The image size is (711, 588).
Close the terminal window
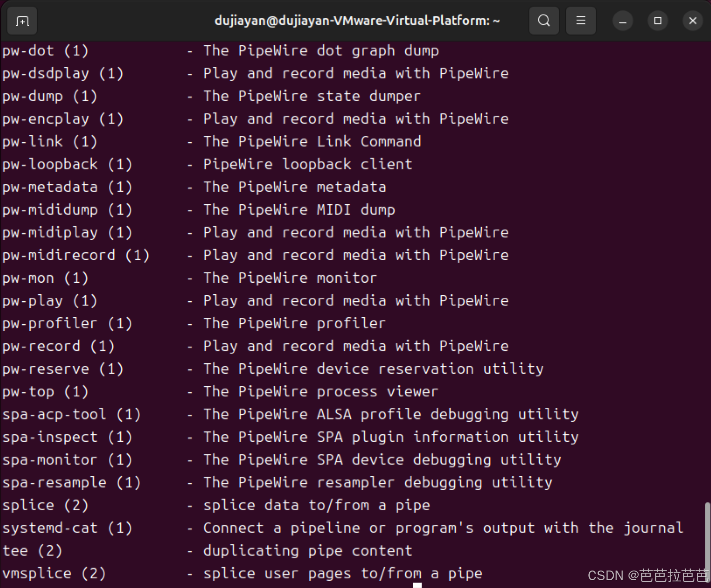click(x=693, y=21)
